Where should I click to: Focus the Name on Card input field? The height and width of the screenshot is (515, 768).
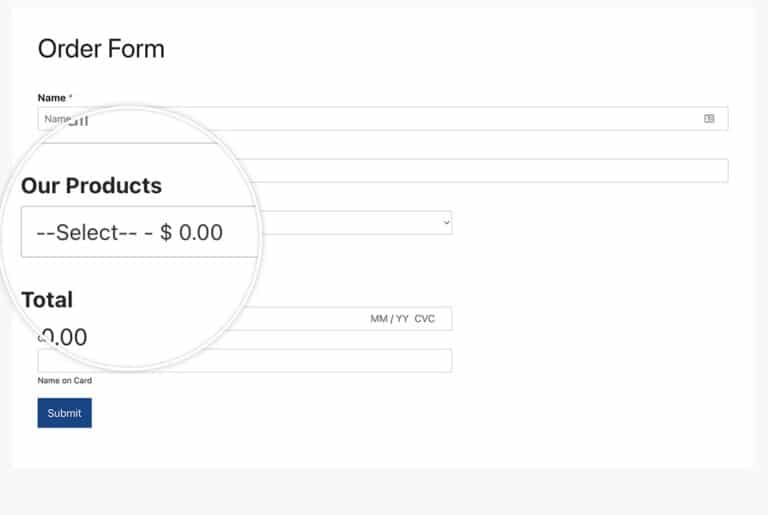click(x=245, y=361)
